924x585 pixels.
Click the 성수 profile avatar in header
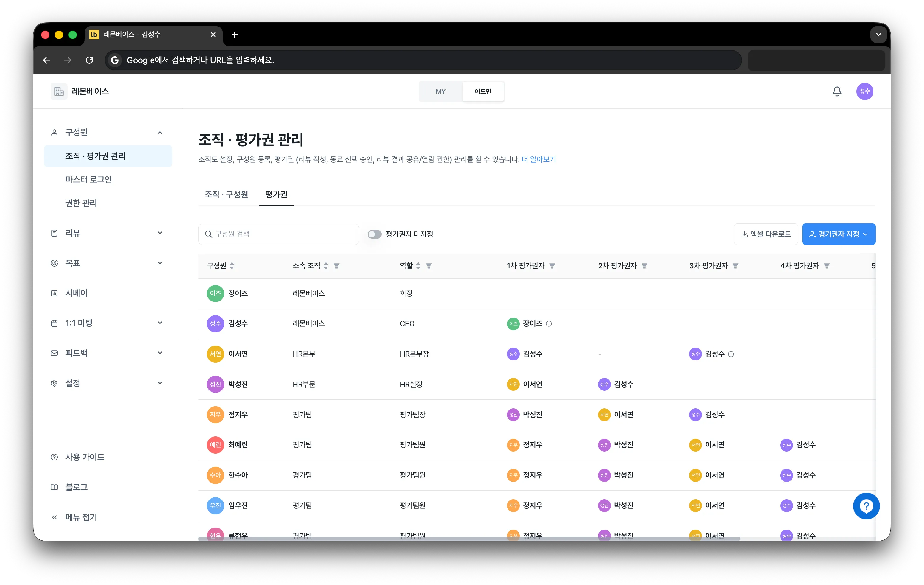pyautogui.click(x=864, y=91)
